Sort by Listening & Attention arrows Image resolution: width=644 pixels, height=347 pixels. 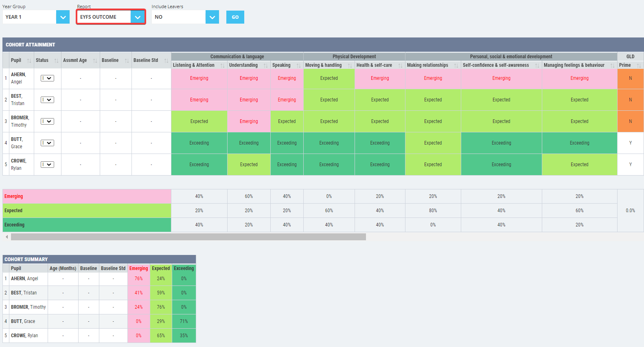click(x=222, y=66)
